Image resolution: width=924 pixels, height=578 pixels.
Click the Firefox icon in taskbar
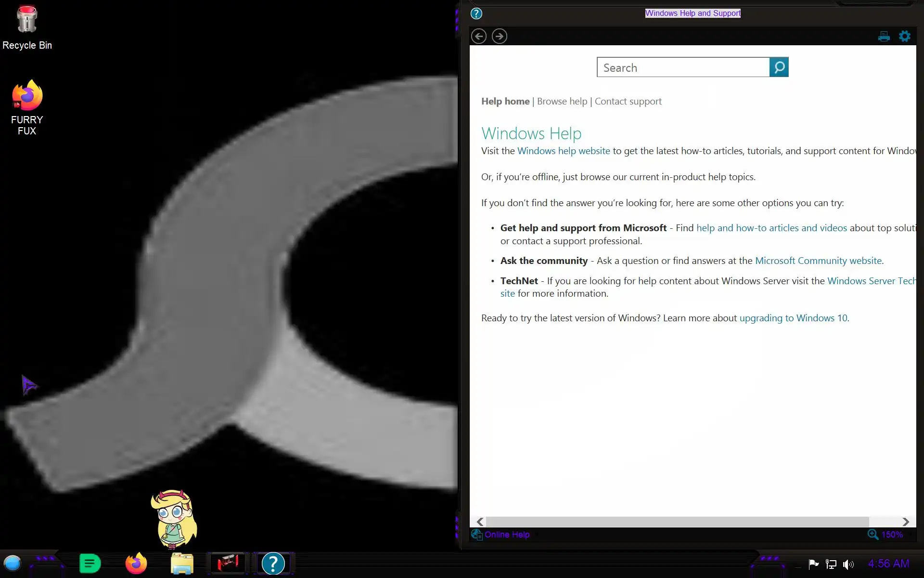[x=136, y=563]
